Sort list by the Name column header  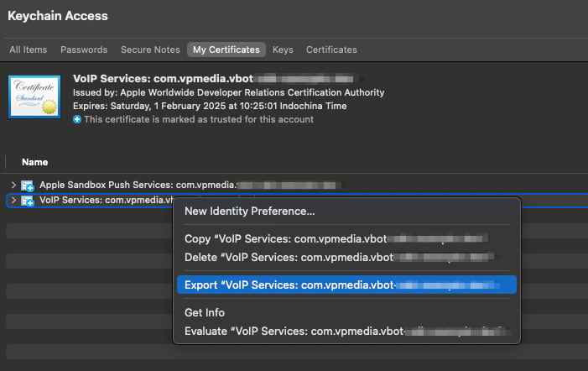[x=35, y=162]
